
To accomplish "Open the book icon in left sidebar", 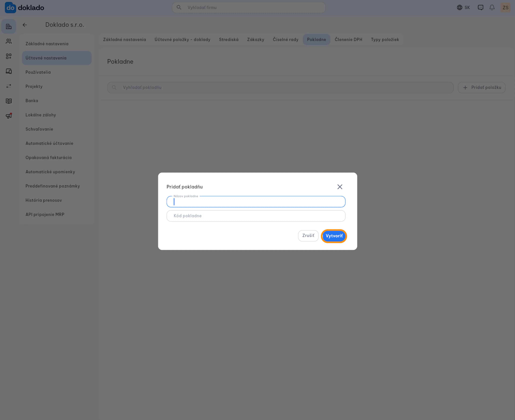I will [9, 101].
